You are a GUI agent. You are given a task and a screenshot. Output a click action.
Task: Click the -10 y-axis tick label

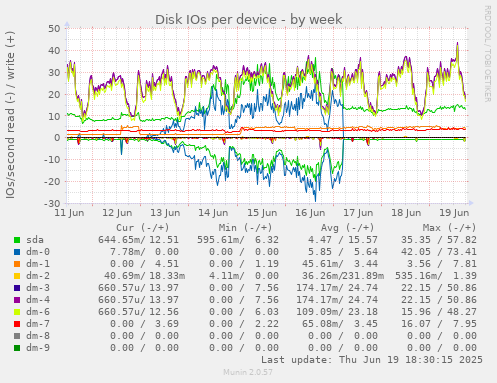[x=52, y=160]
